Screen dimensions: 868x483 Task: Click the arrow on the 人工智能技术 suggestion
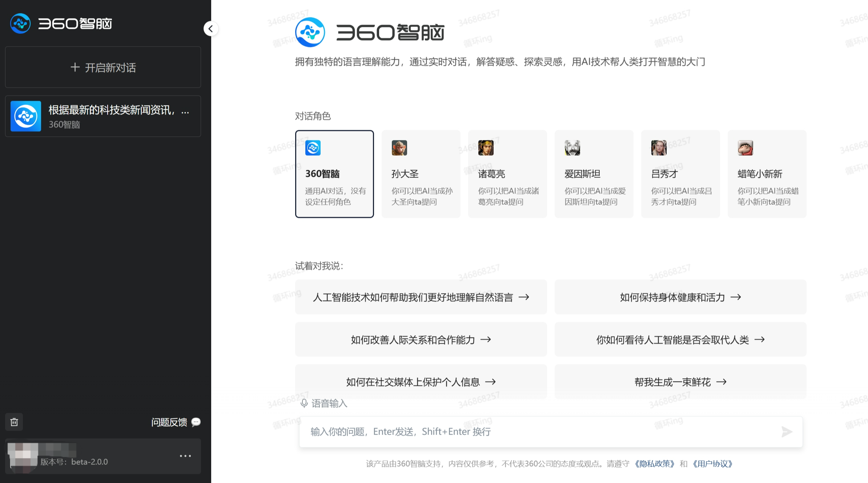click(x=525, y=297)
